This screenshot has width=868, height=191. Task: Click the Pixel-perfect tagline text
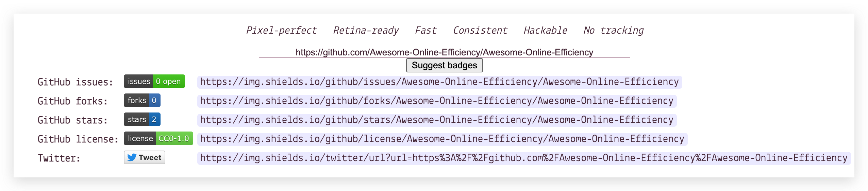[281, 31]
